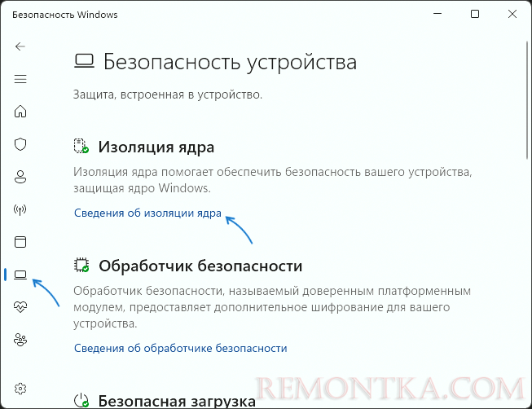Open Account protection person icon

pyautogui.click(x=20, y=177)
